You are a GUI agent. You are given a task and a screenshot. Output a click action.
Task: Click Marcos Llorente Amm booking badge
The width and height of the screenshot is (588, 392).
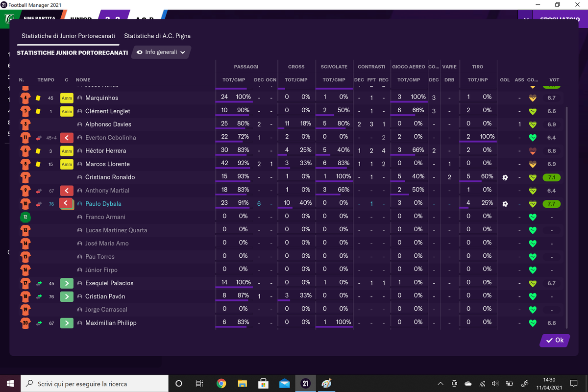pyautogui.click(x=67, y=164)
